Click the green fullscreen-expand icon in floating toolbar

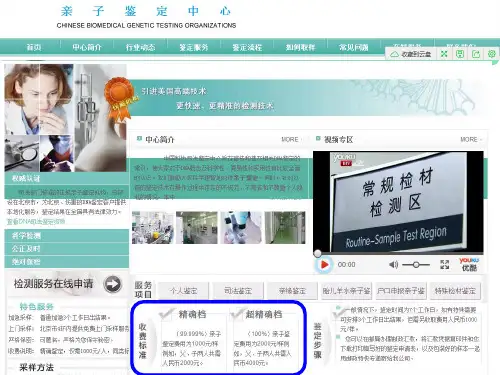444,54
